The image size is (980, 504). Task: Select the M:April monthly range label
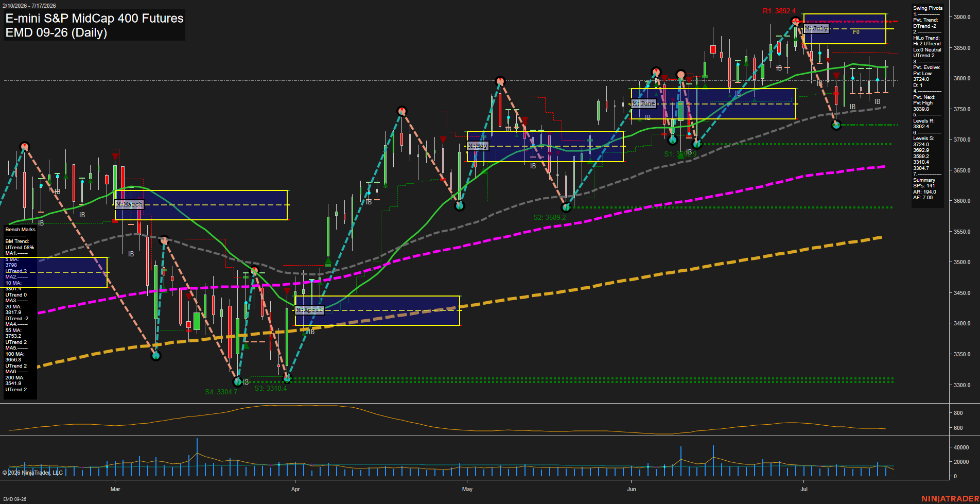coord(309,310)
